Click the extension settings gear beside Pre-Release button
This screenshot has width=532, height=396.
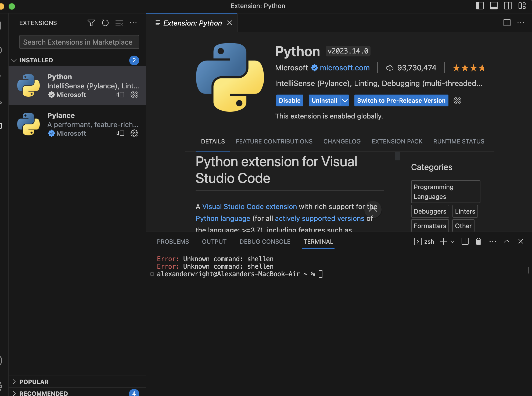coord(457,100)
